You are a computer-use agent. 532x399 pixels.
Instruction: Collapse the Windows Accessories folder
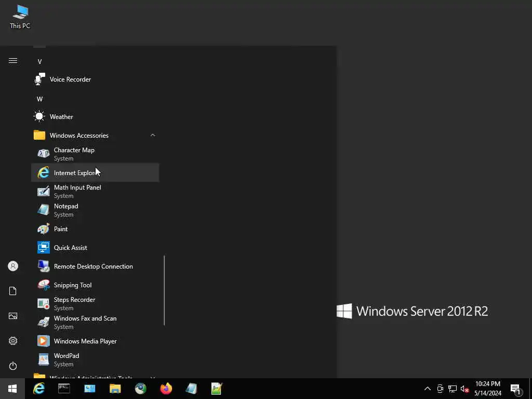pos(95,136)
